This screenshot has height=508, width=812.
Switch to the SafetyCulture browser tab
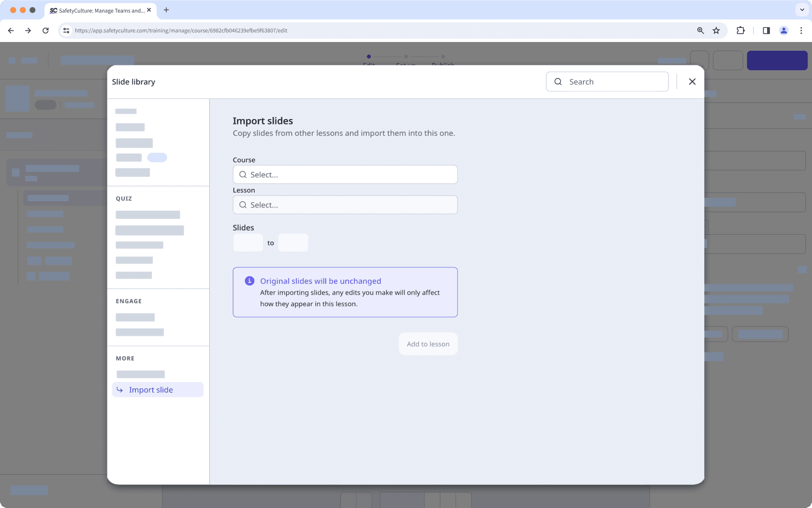(99, 10)
